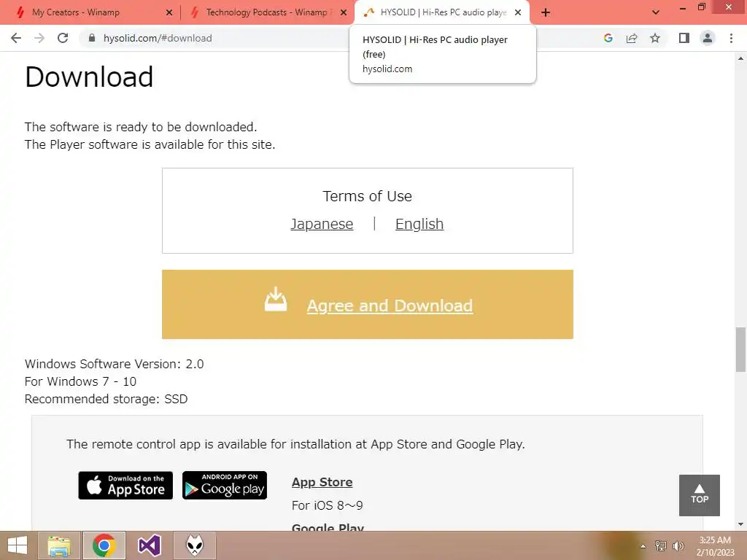Open Download on the App Store badge

[x=125, y=485]
